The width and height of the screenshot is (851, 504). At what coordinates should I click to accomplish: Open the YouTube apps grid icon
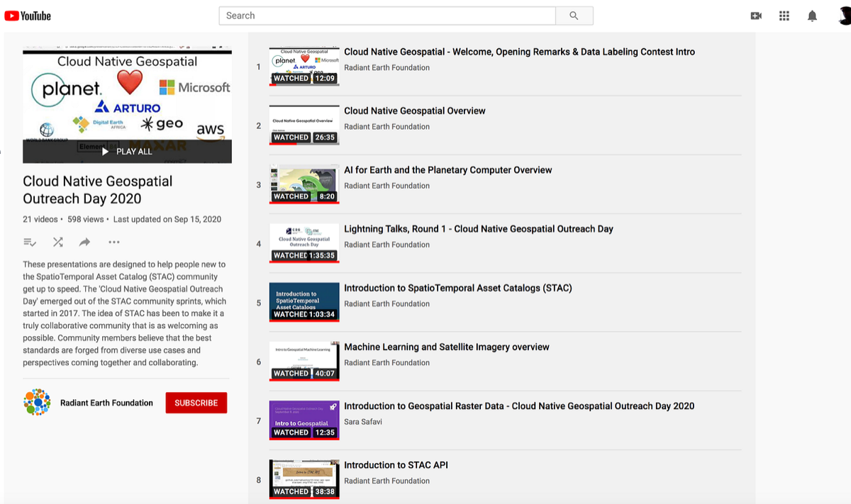point(784,16)
